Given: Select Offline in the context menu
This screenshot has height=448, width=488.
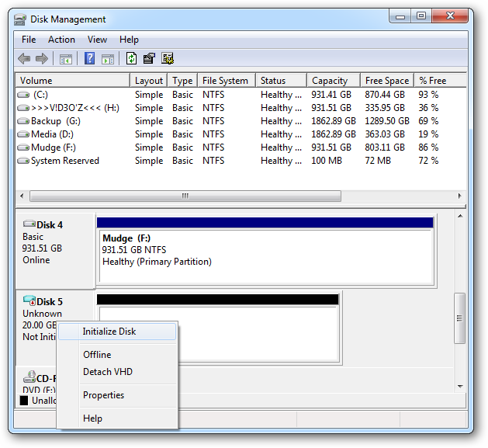Looking at the screenshot, I should [97, 355].
